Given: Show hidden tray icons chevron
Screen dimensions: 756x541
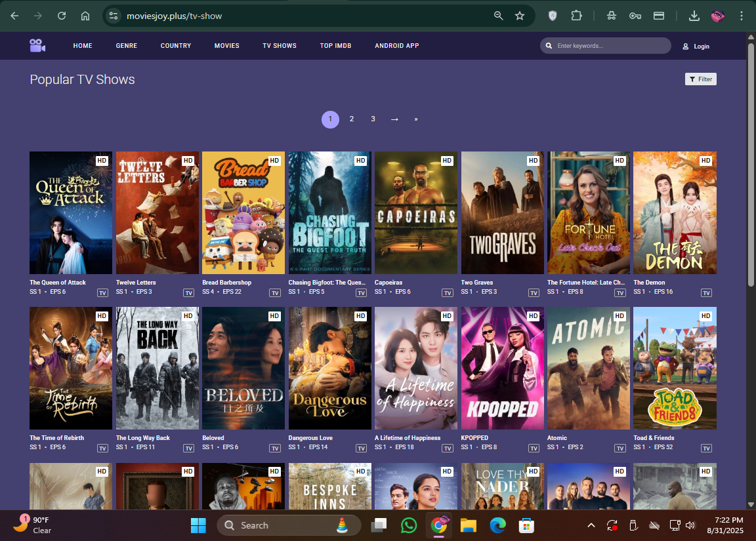Looking at the screenshot, I should tap(591, 525).
